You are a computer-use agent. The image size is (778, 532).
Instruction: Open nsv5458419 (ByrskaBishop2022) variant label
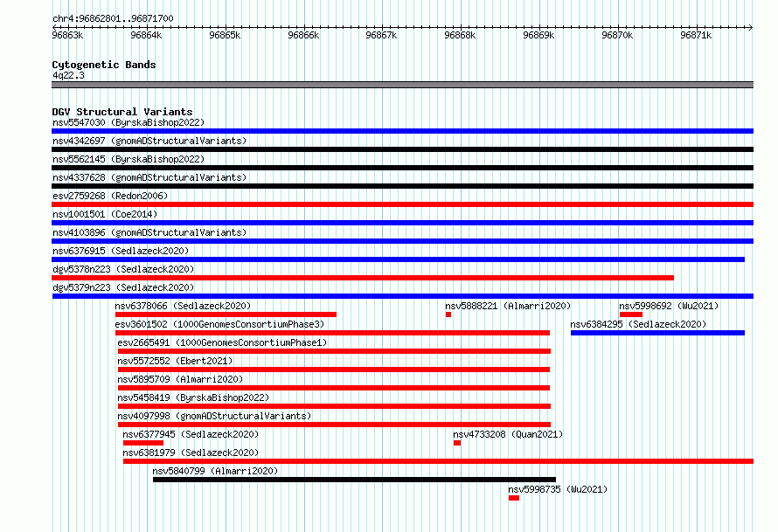[193, 397]
